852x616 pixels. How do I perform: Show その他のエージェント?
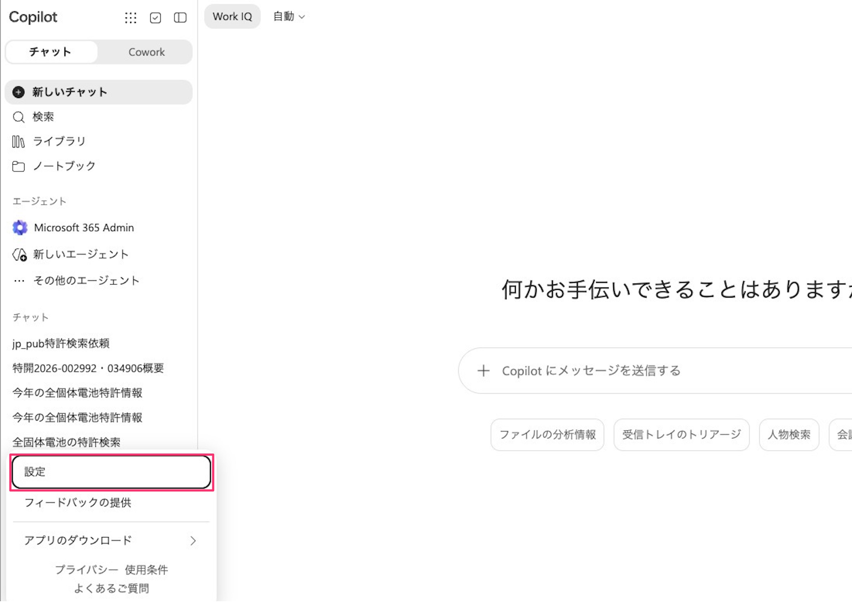[x=98, y=280]
